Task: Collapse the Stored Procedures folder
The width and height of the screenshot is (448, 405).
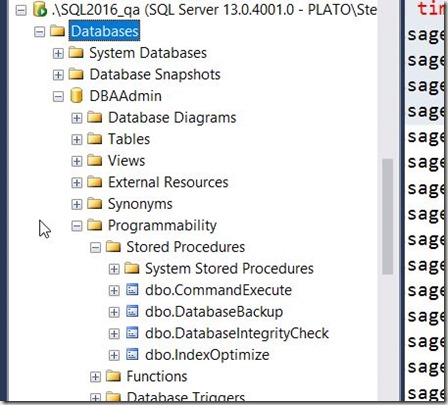Action: [95, 248]
